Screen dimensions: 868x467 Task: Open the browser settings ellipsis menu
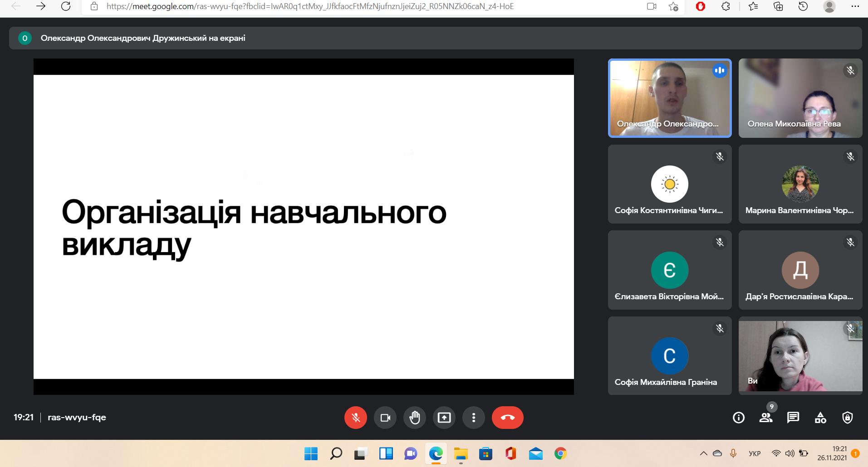[855, 6]
